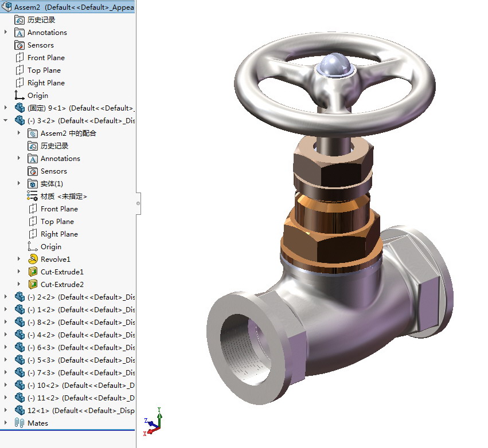Select the Origin icon under component 3<2>
Screen dimensions: 488x448
pyautogui.click(x=33, y=246)
